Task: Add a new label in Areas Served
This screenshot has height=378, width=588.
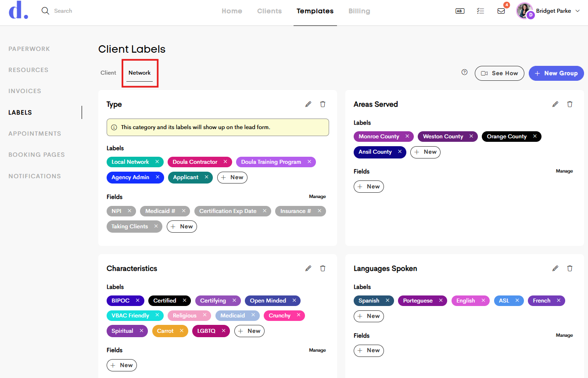Action: pyautogui.click(x=425, y=152)
